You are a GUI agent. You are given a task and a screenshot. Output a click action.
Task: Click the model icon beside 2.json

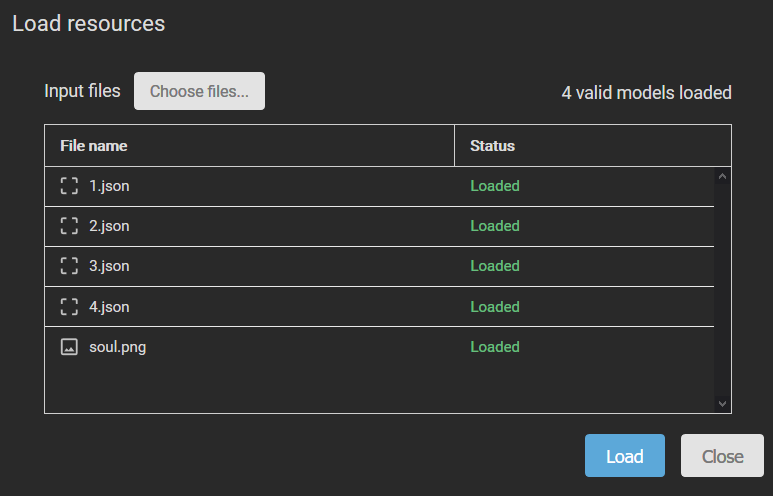[x=69, y=226]
